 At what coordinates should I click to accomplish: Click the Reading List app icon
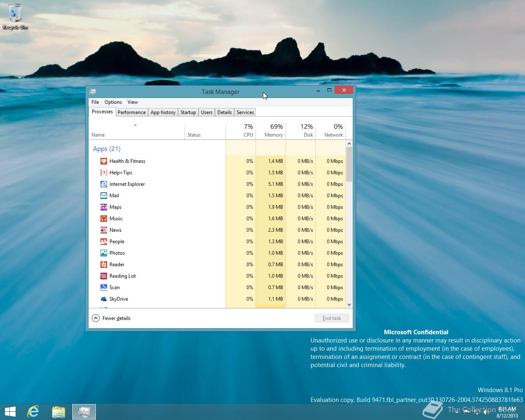[x=104, y=276]
